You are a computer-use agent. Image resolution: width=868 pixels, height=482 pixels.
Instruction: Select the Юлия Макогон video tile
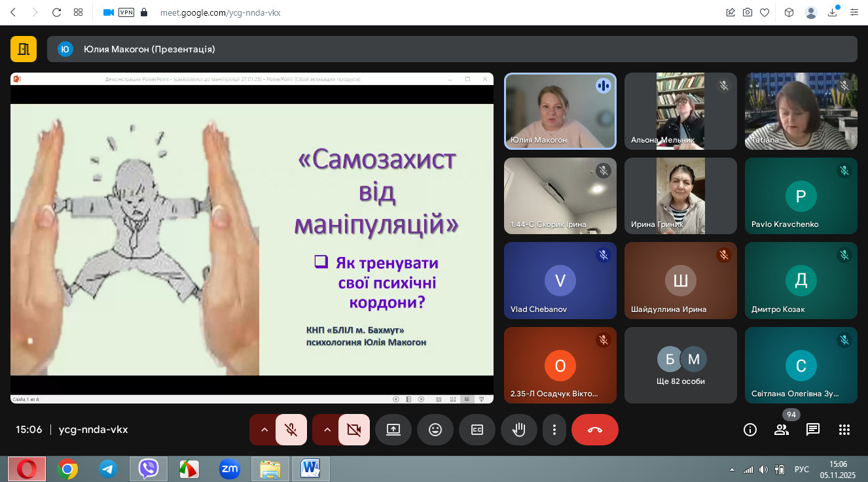(x=560, y=111)
